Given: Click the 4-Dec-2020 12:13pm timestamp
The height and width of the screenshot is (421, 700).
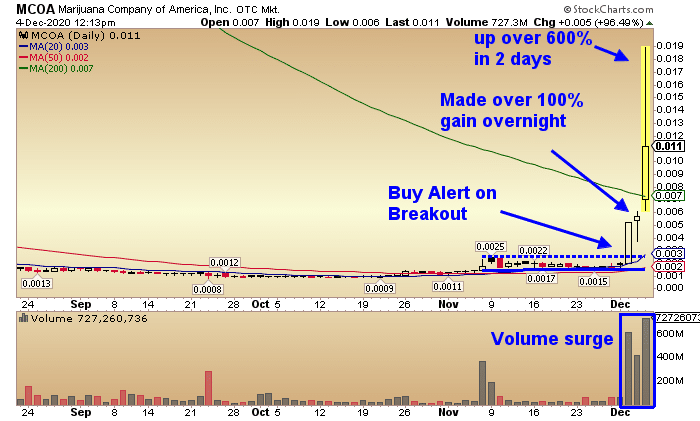Looking at the screenshot, I should point(66,22).
